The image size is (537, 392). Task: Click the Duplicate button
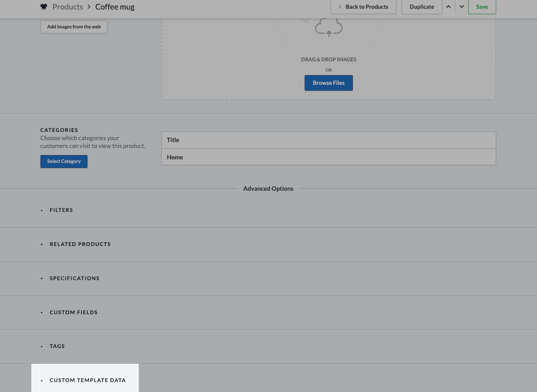pos(422,7)
